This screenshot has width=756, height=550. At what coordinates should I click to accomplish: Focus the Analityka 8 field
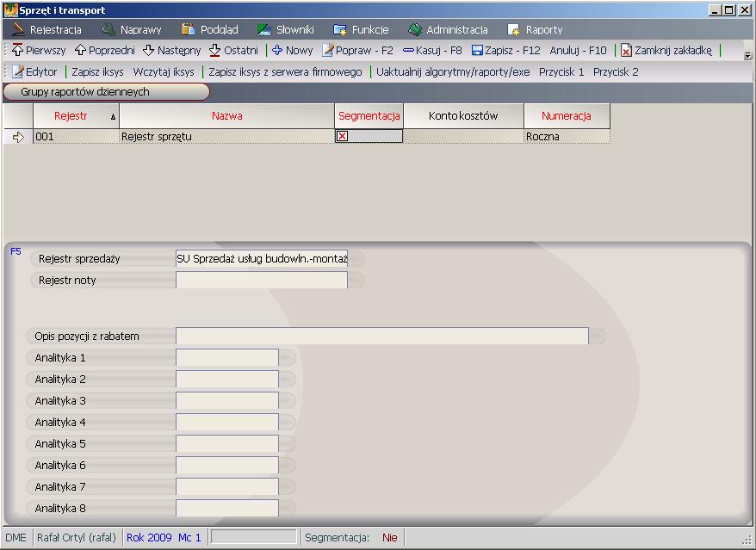click(227, 508)
